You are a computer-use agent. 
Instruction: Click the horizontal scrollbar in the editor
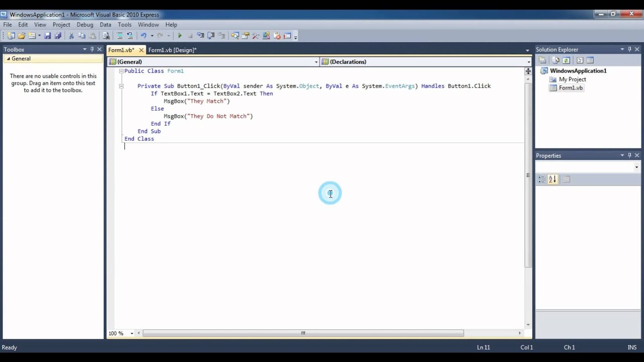point(303,333)
